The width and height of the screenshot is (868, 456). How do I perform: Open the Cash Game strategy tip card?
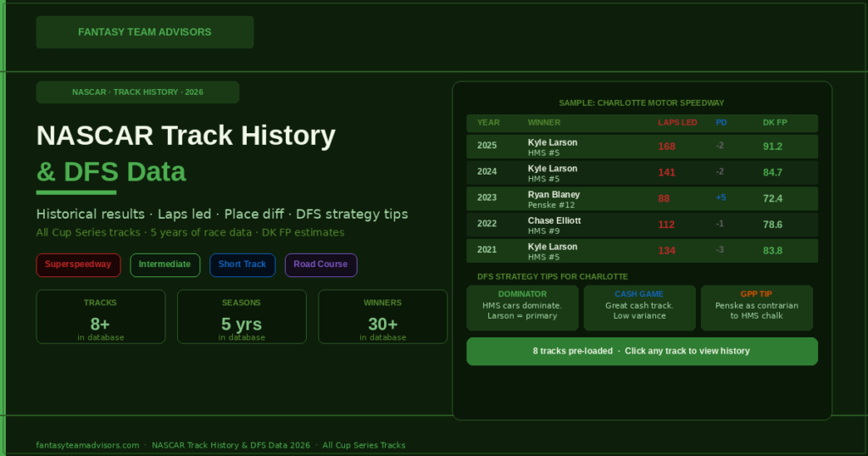(639, 309)
